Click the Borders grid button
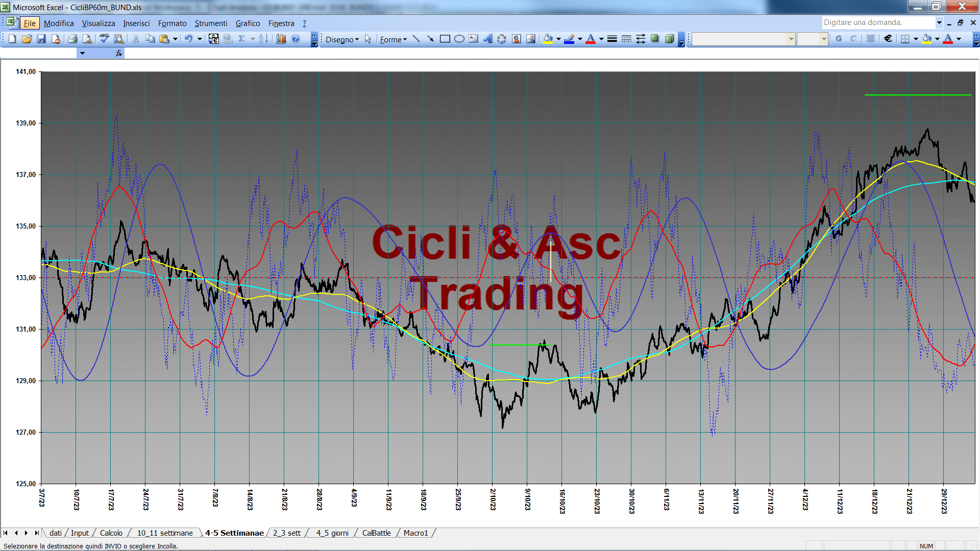 (905, 39)
